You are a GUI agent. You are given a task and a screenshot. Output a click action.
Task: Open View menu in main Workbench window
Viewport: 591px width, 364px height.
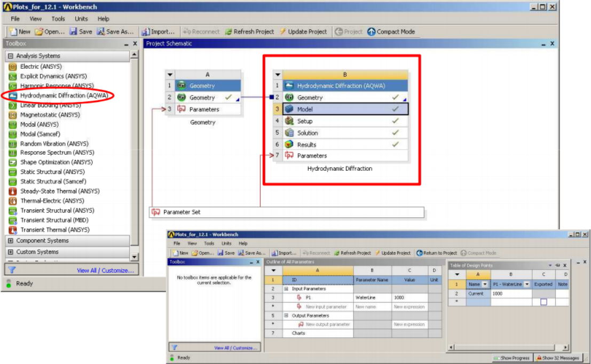pyautogui.click(x=35, y=19)
